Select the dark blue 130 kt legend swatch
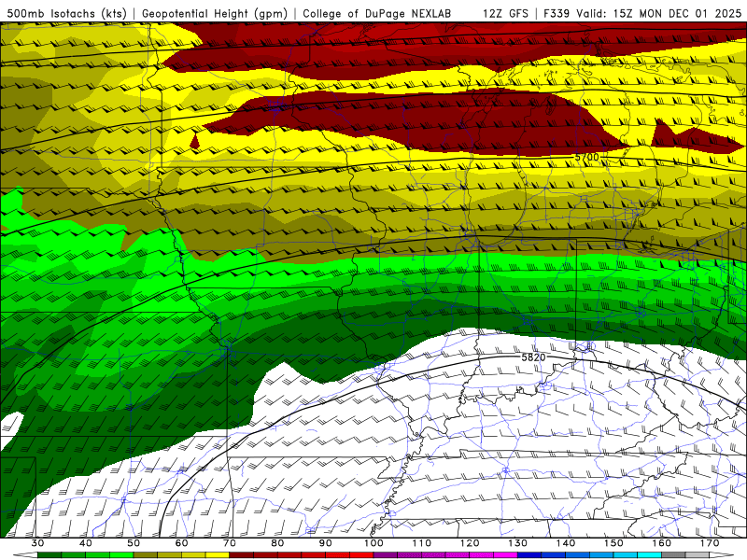The image size is (747, 560). pyautogui.click(x=529, y=555)
